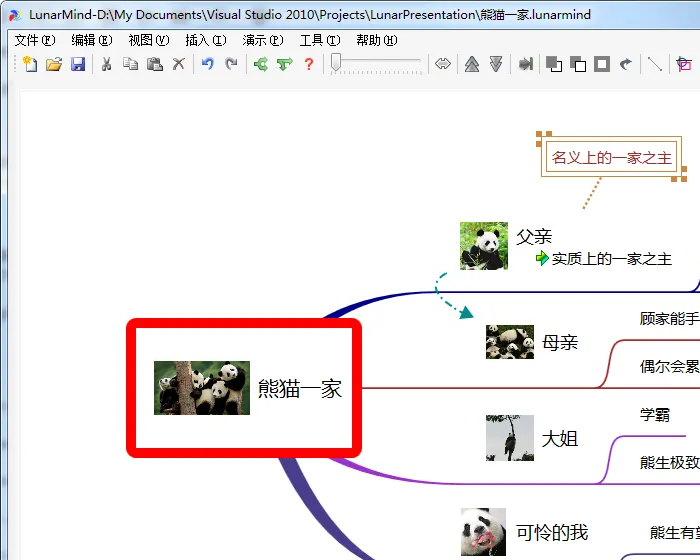Select the 大姐 node
The height and width of the screenshot is (560, 700).
(560, 439)
